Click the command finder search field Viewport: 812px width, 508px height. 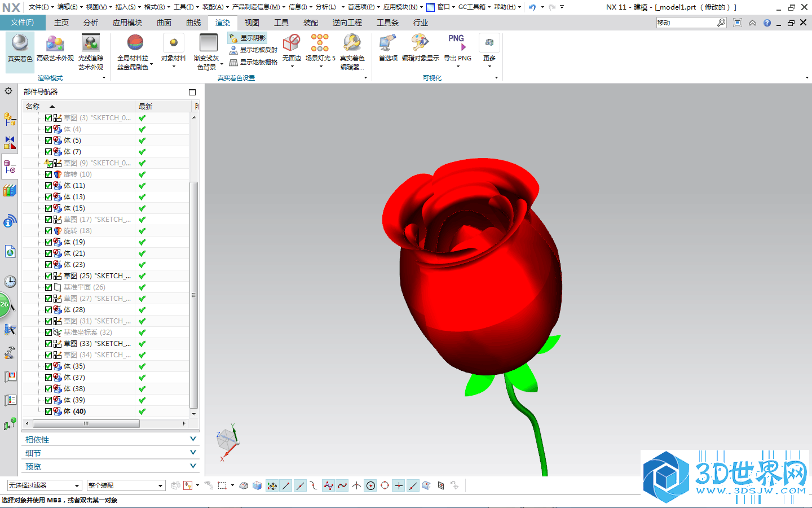coord(686,23)
